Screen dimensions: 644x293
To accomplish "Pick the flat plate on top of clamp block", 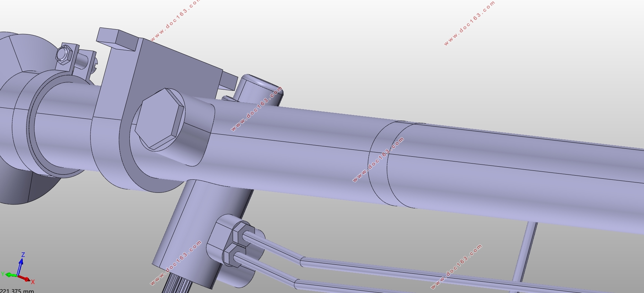I will tap(117, 39).
